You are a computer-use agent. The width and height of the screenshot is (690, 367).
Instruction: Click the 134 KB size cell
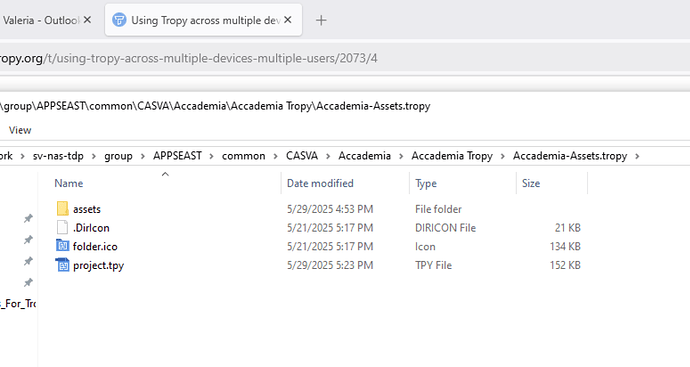565,246
